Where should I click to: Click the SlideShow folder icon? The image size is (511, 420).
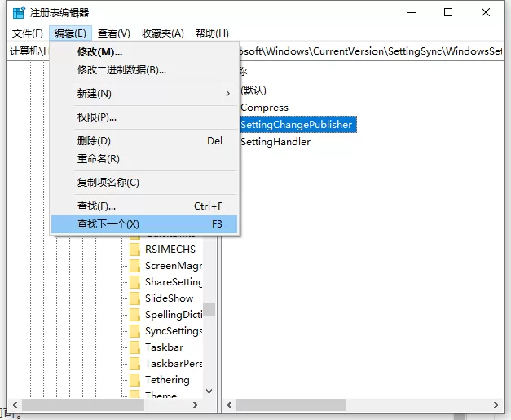point(134,298)
